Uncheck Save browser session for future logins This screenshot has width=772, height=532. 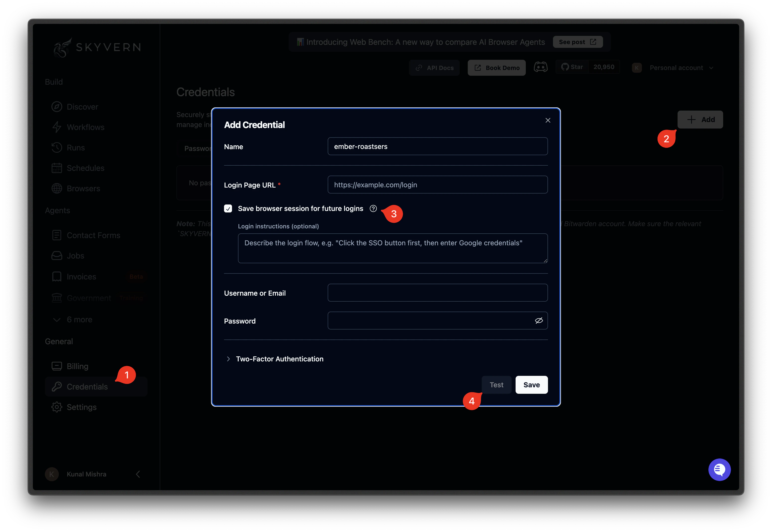[228, 208]
